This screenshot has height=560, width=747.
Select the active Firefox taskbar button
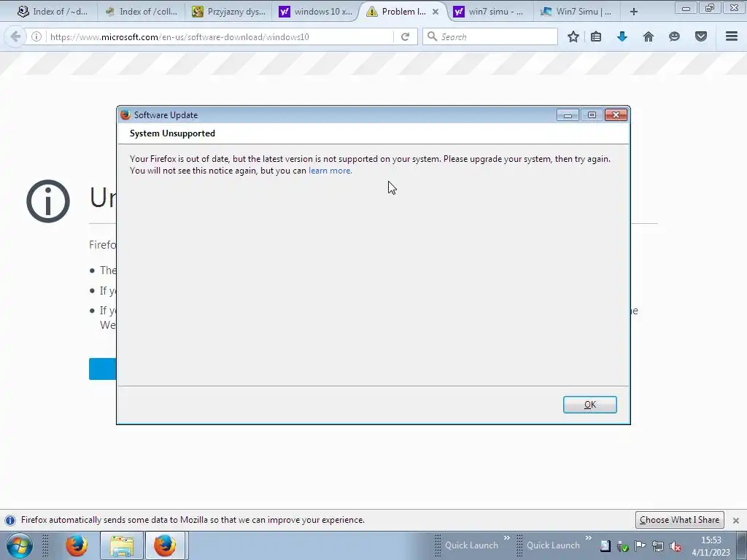pos(165,545)
